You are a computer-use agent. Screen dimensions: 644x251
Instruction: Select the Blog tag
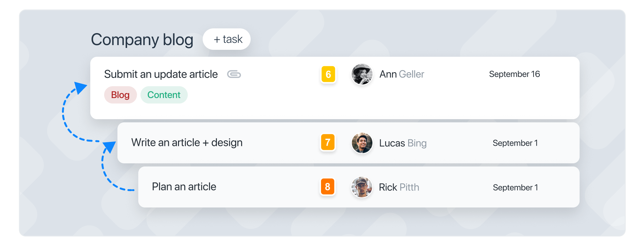point(120,95)
